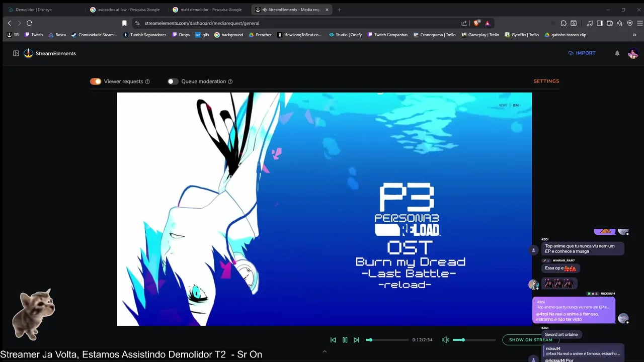Open site settings icon in address bar

click(137, 23)
